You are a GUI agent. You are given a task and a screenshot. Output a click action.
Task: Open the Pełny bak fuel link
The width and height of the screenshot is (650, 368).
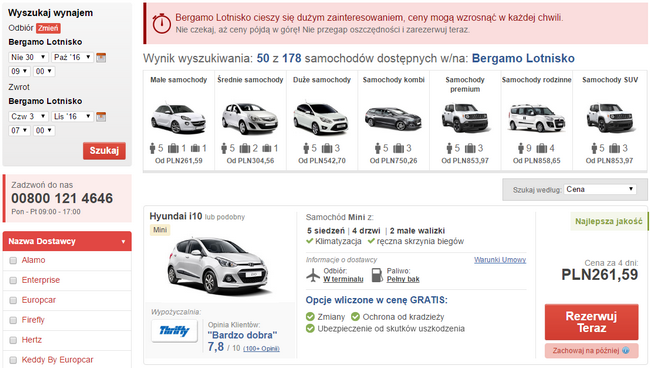click(403, 279)
